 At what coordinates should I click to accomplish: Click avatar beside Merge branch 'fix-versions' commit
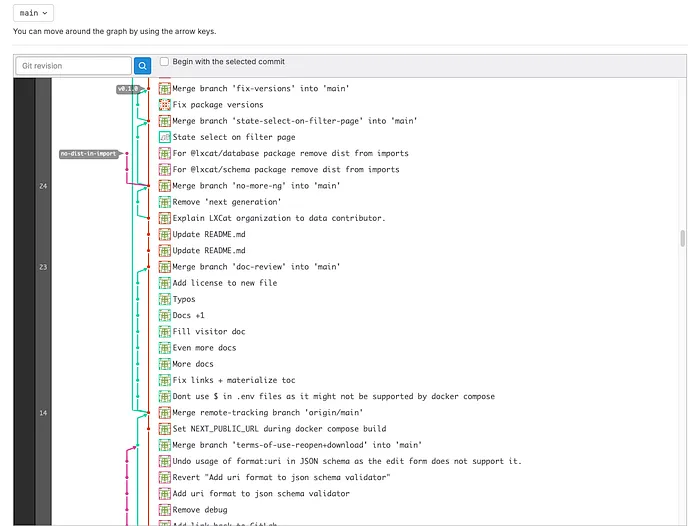click(x=165, y=88)
